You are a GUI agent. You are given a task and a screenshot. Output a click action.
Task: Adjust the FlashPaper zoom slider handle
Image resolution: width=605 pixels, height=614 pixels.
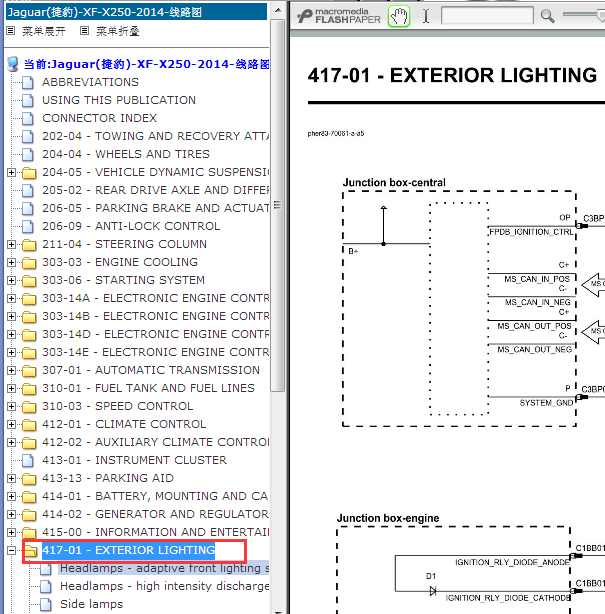point(601,15)
